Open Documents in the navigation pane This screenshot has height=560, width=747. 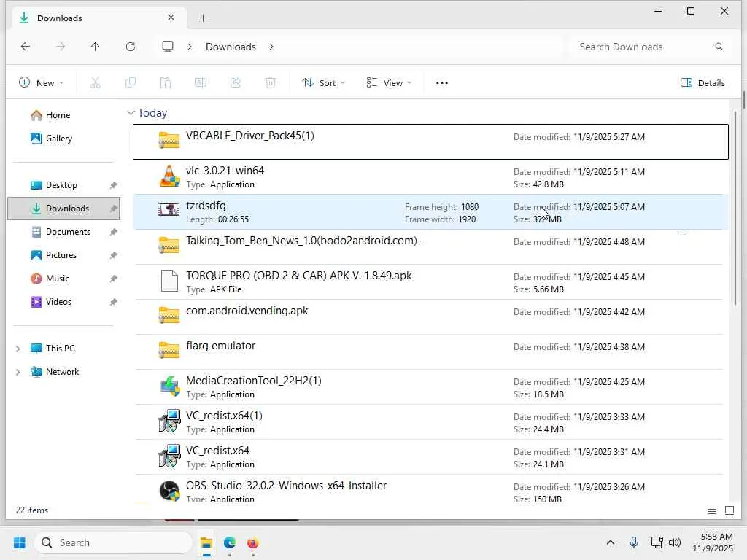pos(68,232)
